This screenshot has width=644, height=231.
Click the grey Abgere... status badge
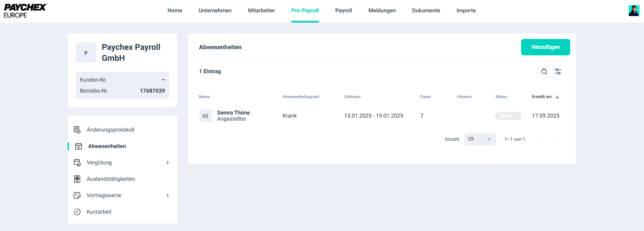click(x=508, y=116)
